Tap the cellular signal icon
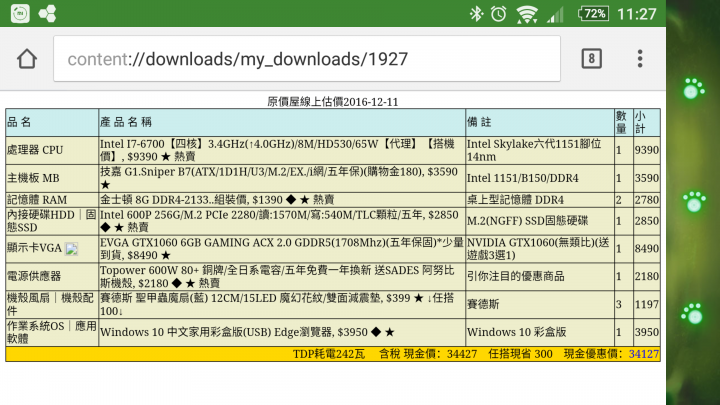Image resolution: width=720 pixels, height=405 pixels. 556,15
